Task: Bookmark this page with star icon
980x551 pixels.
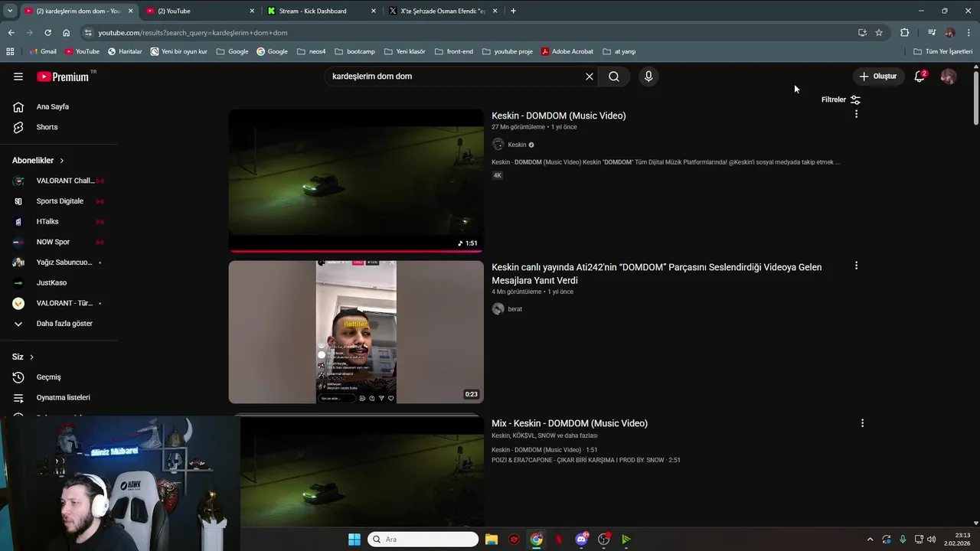Action: point(879,33)
